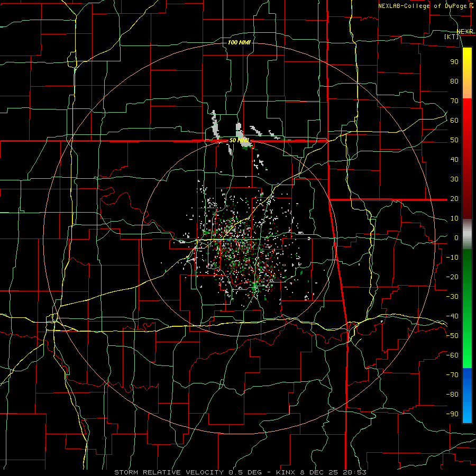Pick the -50 value on the scale
This screenshot has height=476, width=476.
click(452, 336)
